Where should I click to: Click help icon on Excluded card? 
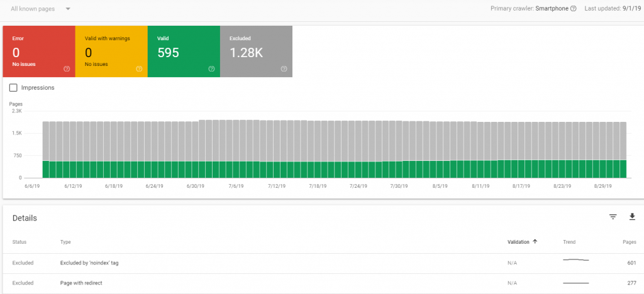point(284,69)
